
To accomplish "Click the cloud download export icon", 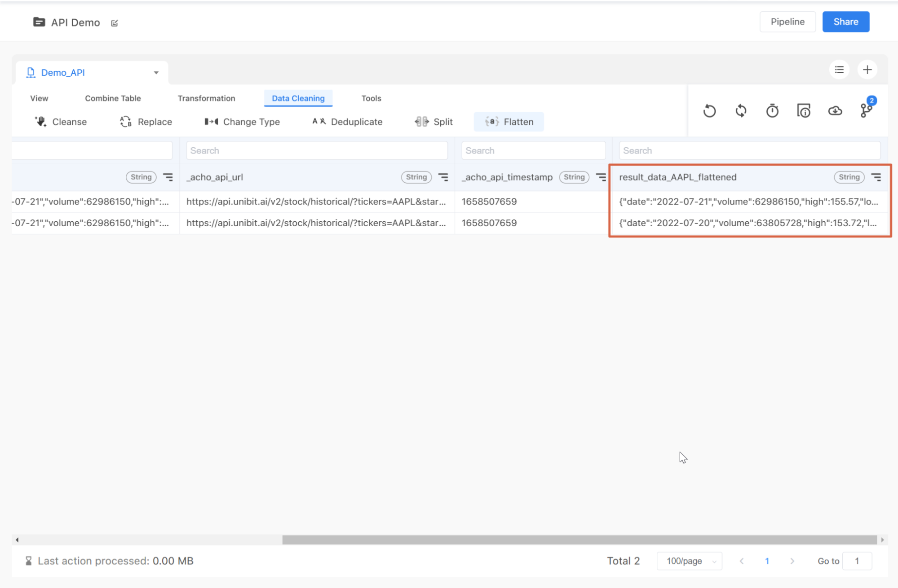I will pos(835,111).
